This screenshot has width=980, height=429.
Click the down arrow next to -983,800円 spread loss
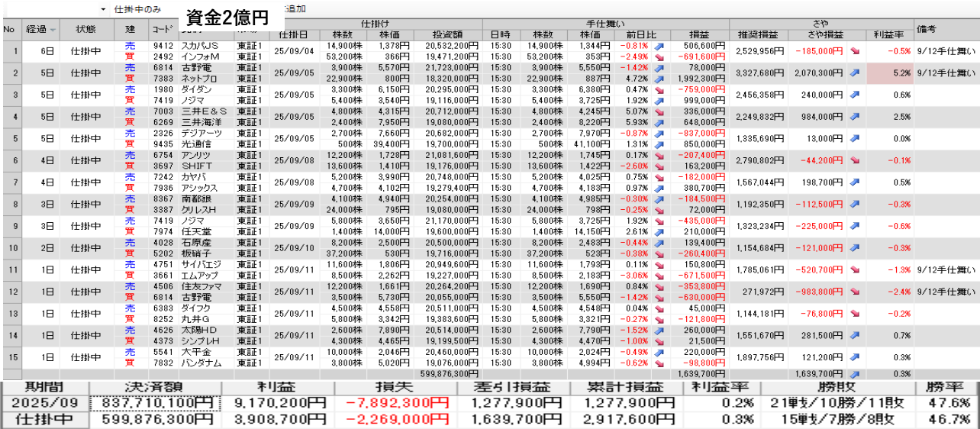[854, 292]
